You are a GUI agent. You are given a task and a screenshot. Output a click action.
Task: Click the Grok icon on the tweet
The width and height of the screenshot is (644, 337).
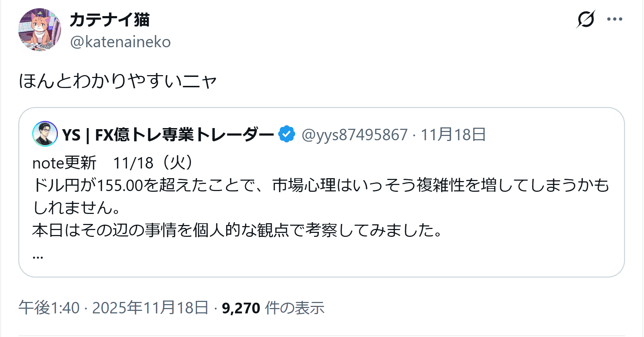pos(585,19)
